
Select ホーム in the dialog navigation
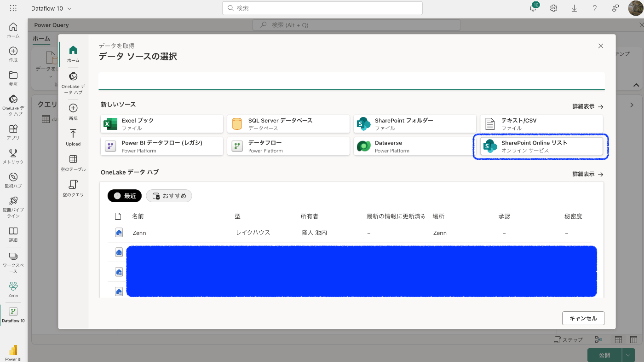click(x=73, y=54)
